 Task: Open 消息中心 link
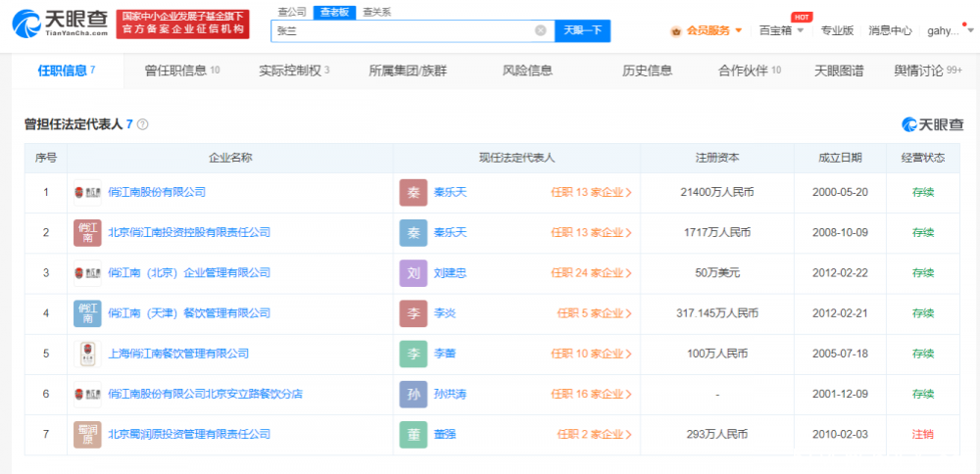[x=890, y=30]
